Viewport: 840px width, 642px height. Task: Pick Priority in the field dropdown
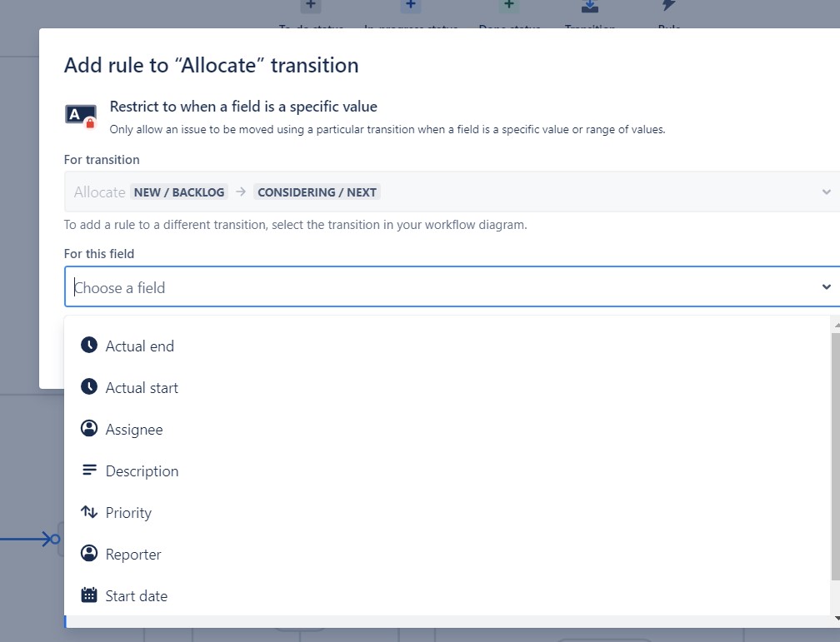pos(447,512)
